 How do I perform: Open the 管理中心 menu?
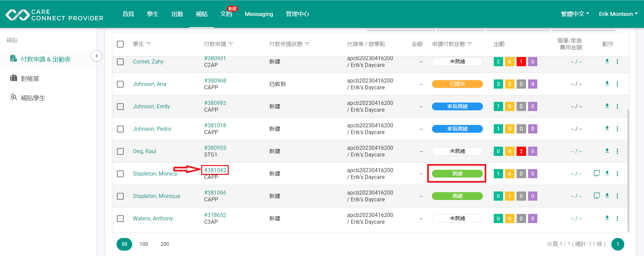tap(297, 14)
